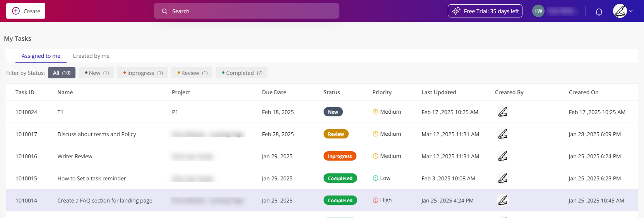
Task: Sort by the Project column header
Action: (x=181, y=92)
